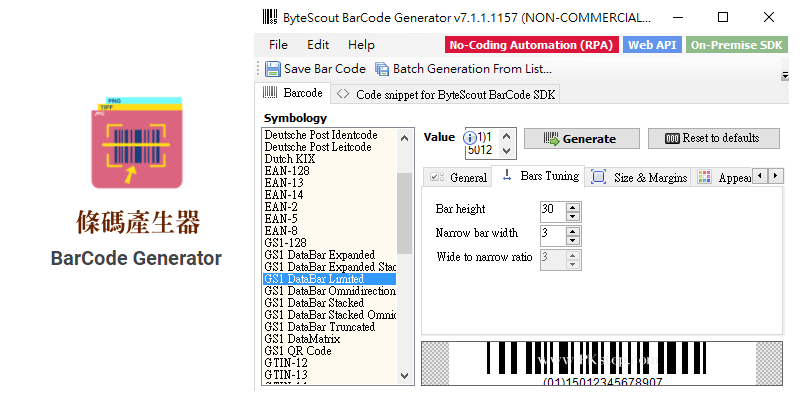Click the info icon in Value field
The image size is (800, 400).
click(x=469, y=137)
